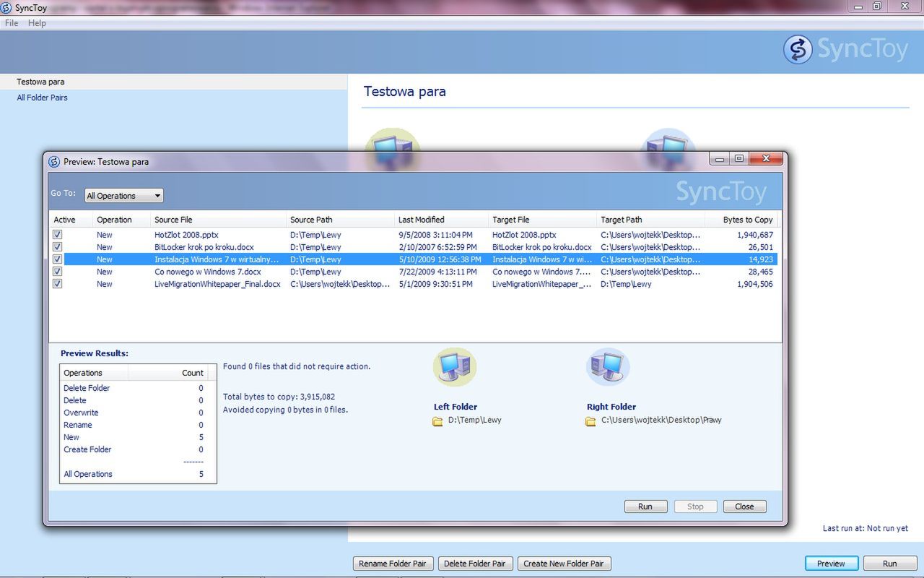Click the date 2/10/2007 6:52:59 PM
This screenshot has height=578, width=924.
click(x=437, y=247)
